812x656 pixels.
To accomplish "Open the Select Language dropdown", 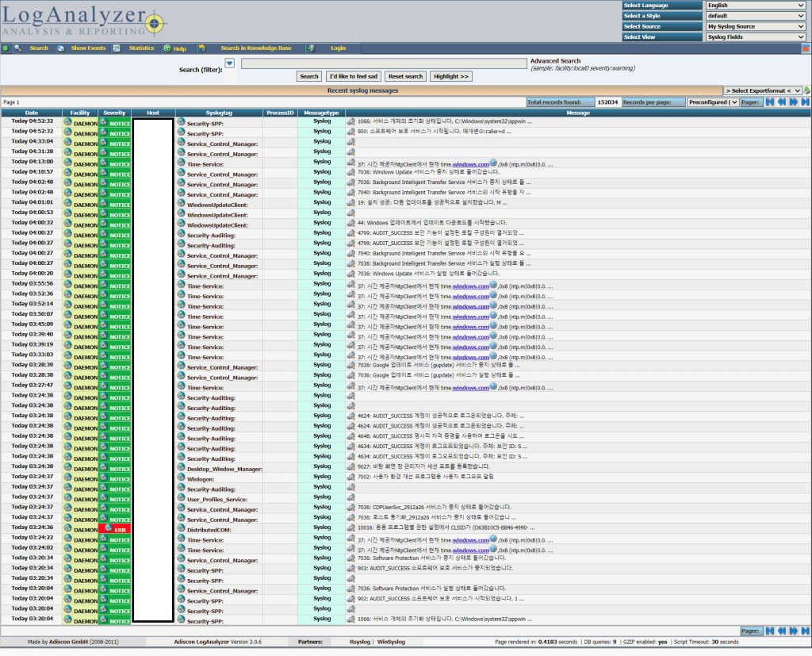I will (x=756, y=6).
